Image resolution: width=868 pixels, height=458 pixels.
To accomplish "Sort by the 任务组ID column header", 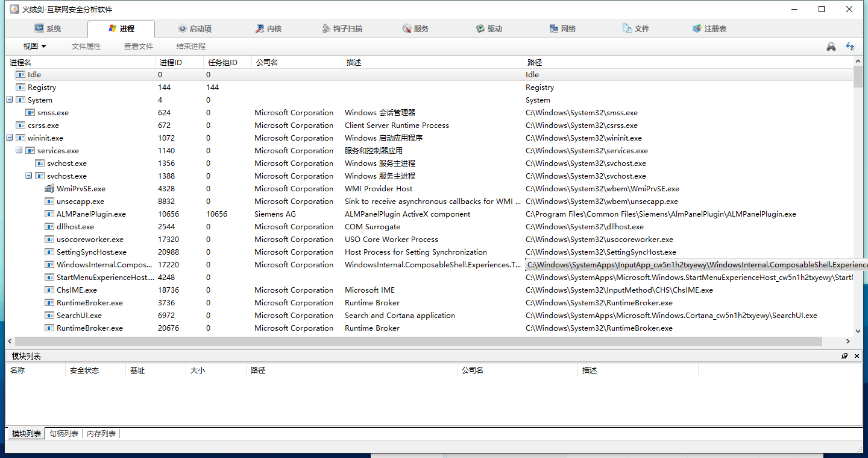I will coord(227,62).
